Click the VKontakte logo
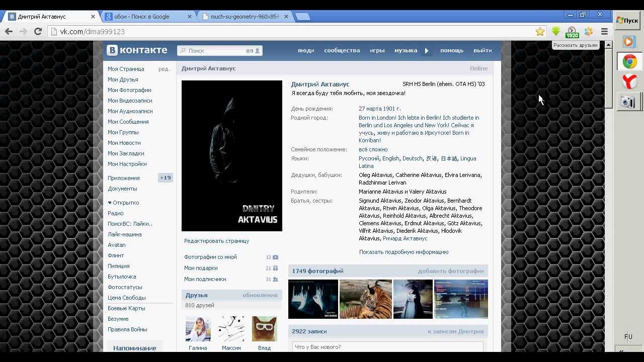Image resolution: width=644 pixels, height=362 pixels. click(137, 50)
